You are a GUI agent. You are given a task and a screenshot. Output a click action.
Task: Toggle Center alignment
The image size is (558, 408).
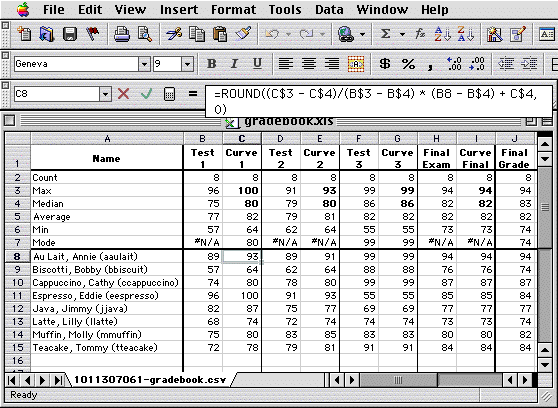point(309,64)
